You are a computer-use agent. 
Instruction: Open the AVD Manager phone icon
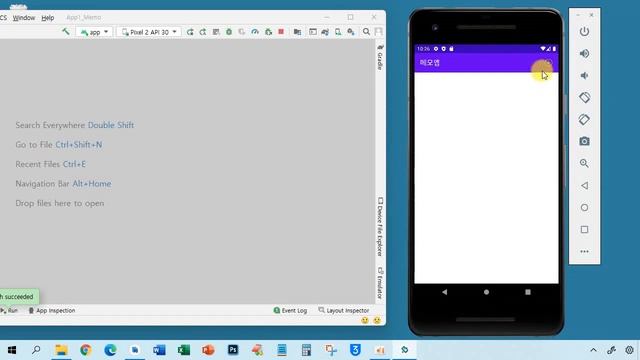coord(338,32)
